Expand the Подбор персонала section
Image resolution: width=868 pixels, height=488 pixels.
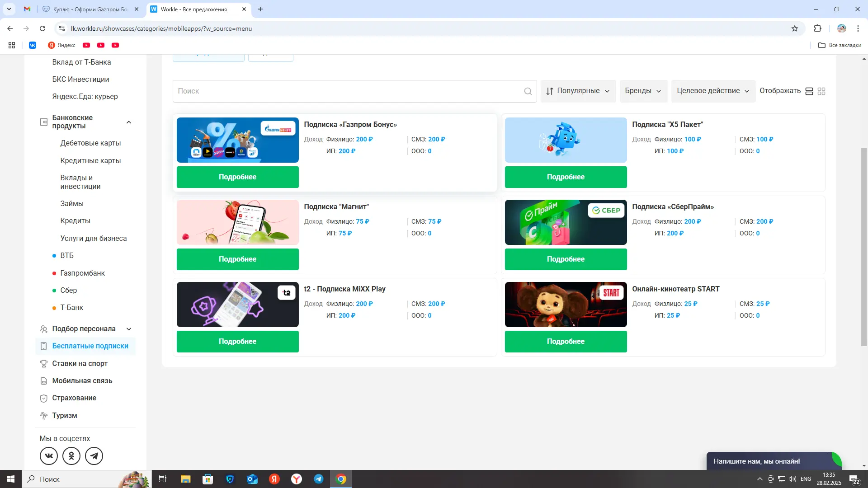[x=129, y=329]
